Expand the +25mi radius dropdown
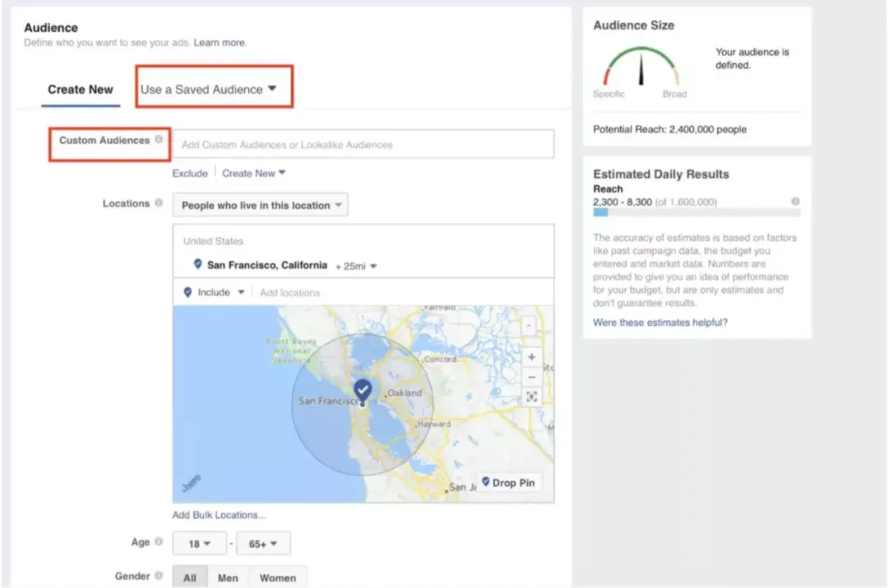Viewport: 888px width, 588px height. [356, 266]
